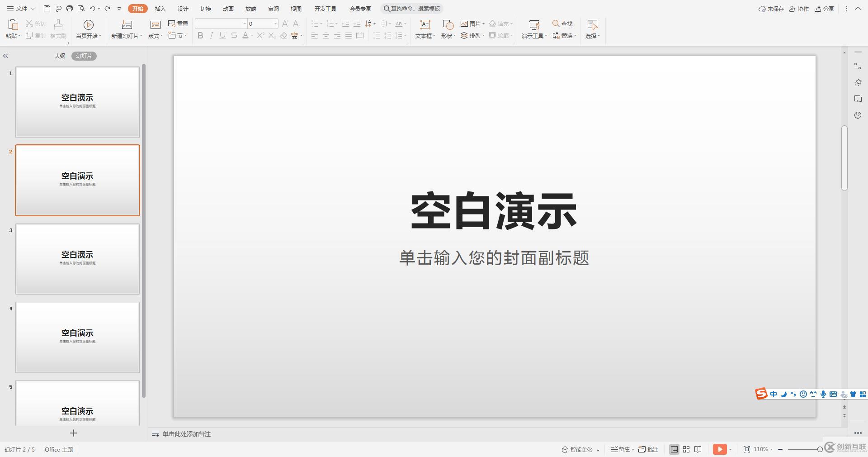
Task: Switch to reading view icon
Action: pyautogui.click(x=698, y=449)
